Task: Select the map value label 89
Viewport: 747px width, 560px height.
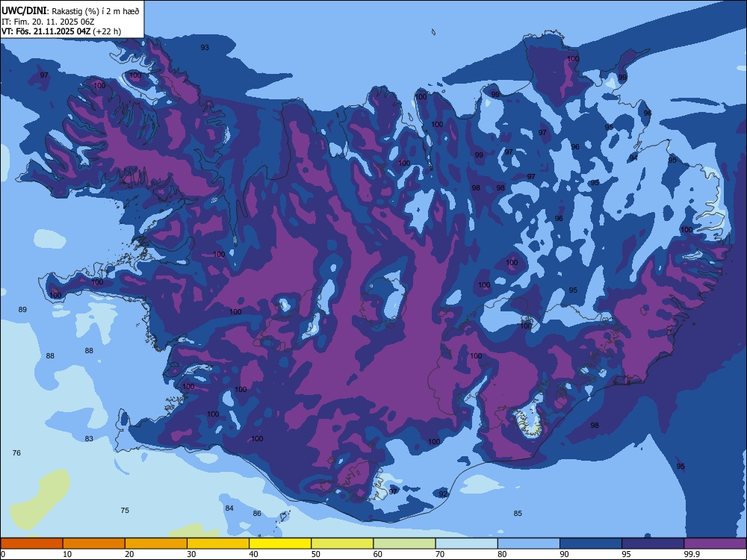Action: click(x=22, y=310)
